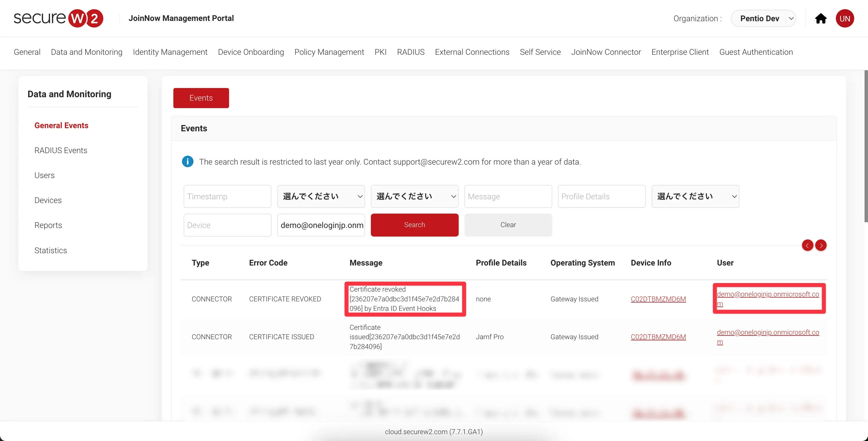Expand the second 選んでください dropdown

414,196
